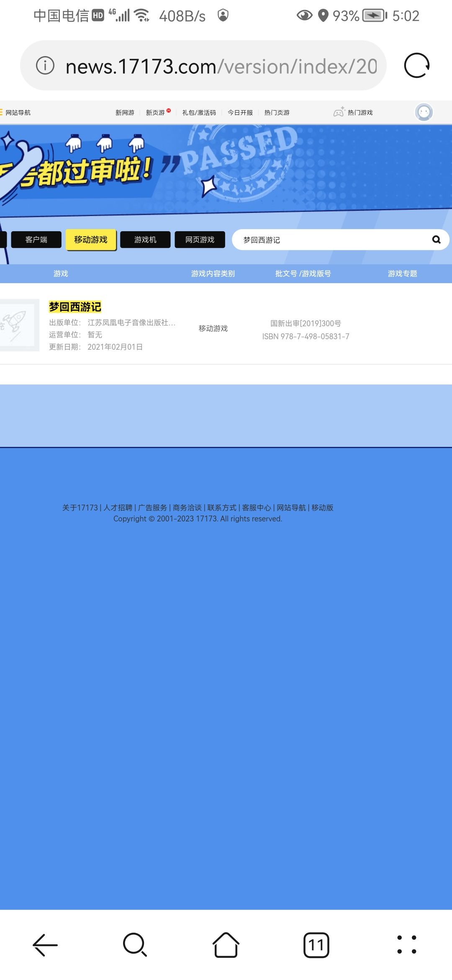Tap the 游戏内容类别 column header

213,273
